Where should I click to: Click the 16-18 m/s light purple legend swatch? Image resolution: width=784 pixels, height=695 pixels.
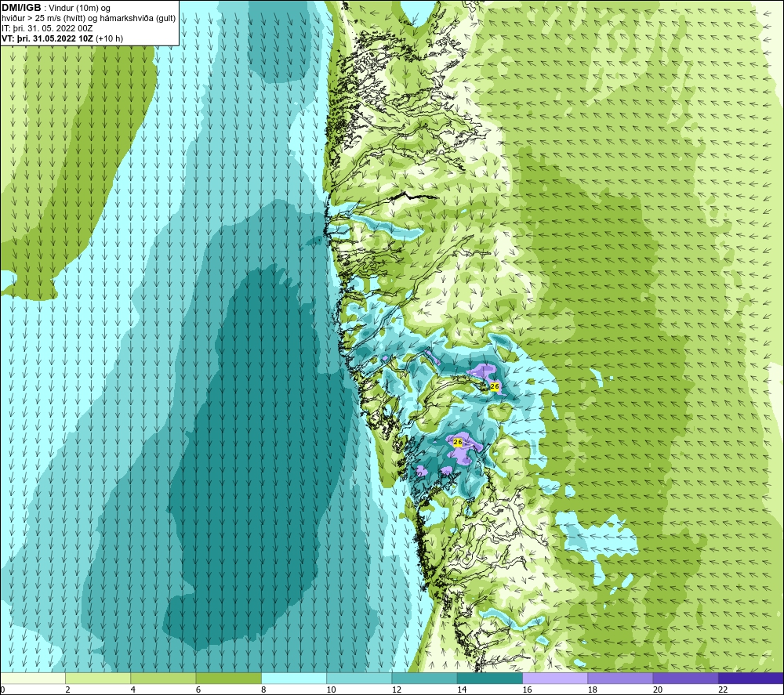pyautogui.click(x=555, y=678)
